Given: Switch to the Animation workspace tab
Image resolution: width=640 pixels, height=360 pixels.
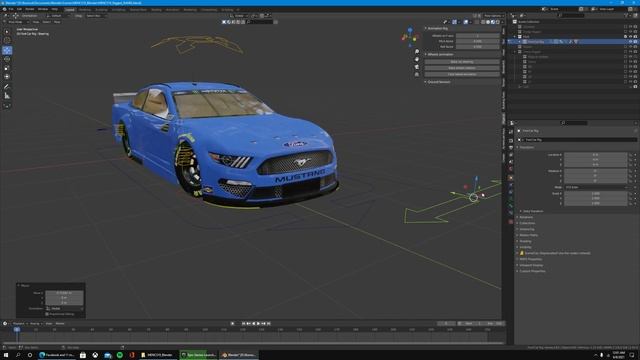Looking at the screenshot, I should click(172, 9).
